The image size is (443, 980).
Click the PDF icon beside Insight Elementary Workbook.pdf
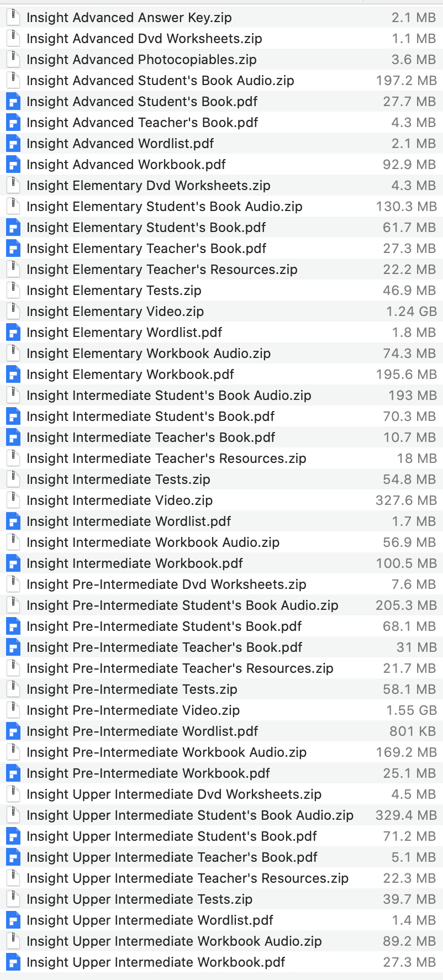[13, 375]
